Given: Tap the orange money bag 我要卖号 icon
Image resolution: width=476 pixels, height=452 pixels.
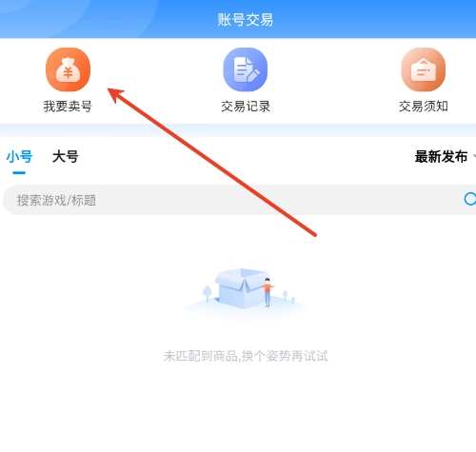Looking at the screenshot, I should 68,69.
